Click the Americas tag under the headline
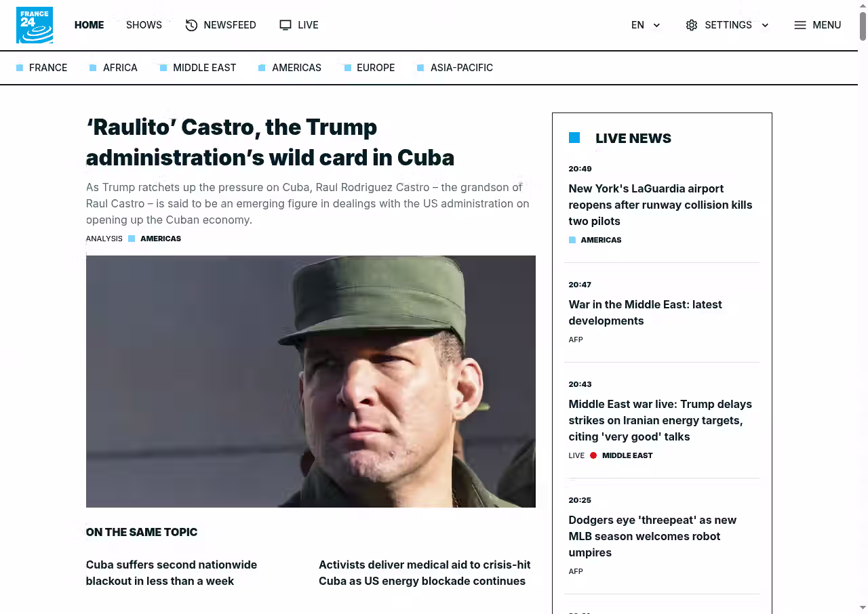The width and height of the screenshot is (868, 614). click(x=161, y=239)
